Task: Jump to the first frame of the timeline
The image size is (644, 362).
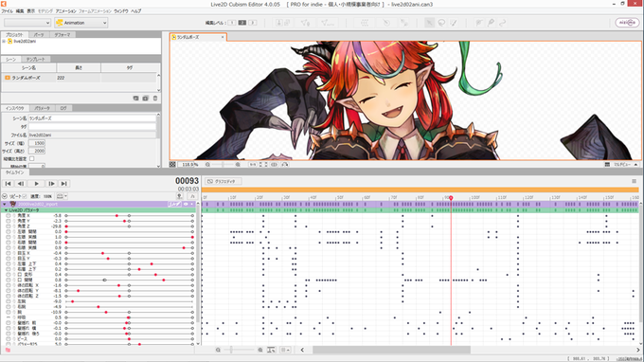Action: pyautogui.click(x=8, y=184)
